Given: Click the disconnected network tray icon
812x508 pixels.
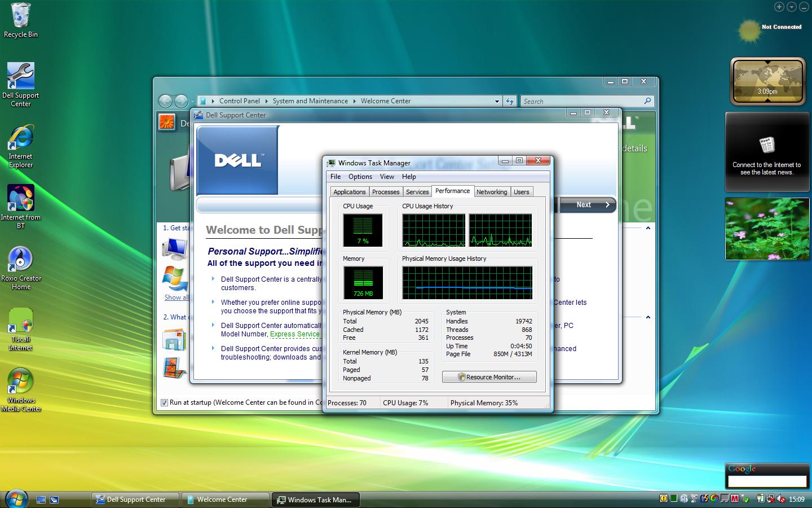Looking at the screenshot, I should (771, 498).
